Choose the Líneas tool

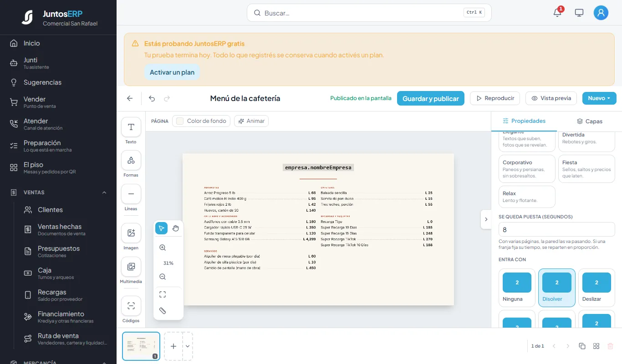click(x=131, y=194)
